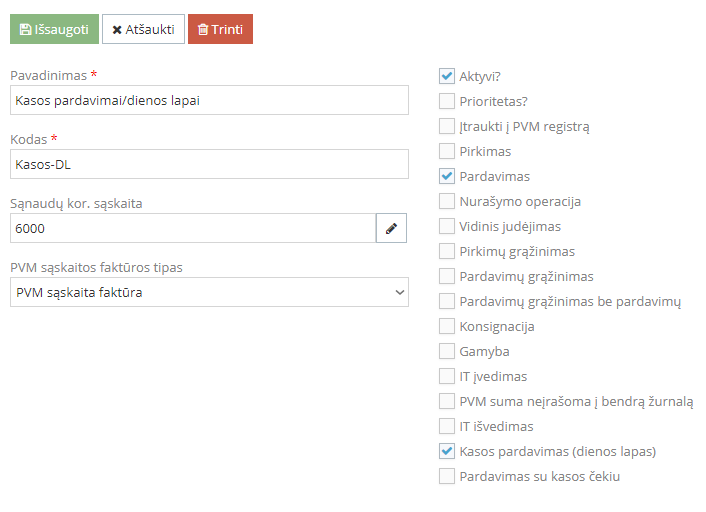Check the Pirkimas checkbox

tap(447, 151)
